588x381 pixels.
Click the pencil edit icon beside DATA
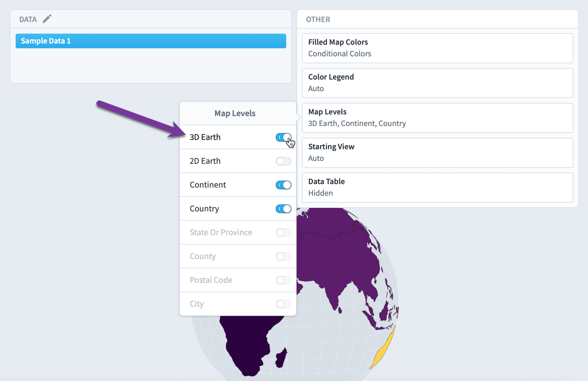[47, 19]
